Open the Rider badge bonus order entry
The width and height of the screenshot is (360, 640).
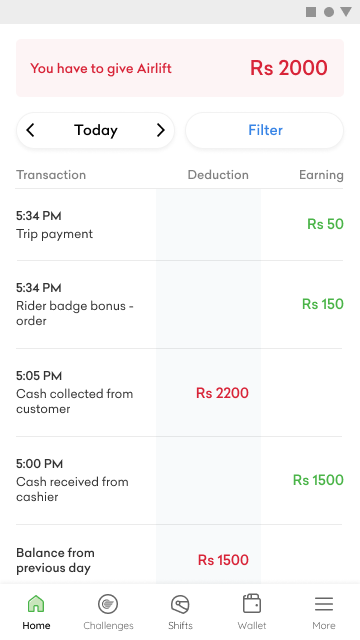180,304
